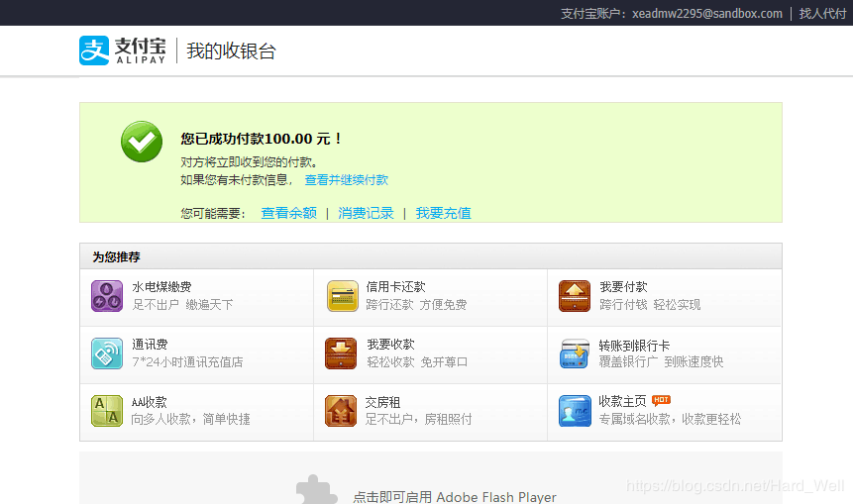Click the 足不出户，房租照付 description

pos(418,420)
